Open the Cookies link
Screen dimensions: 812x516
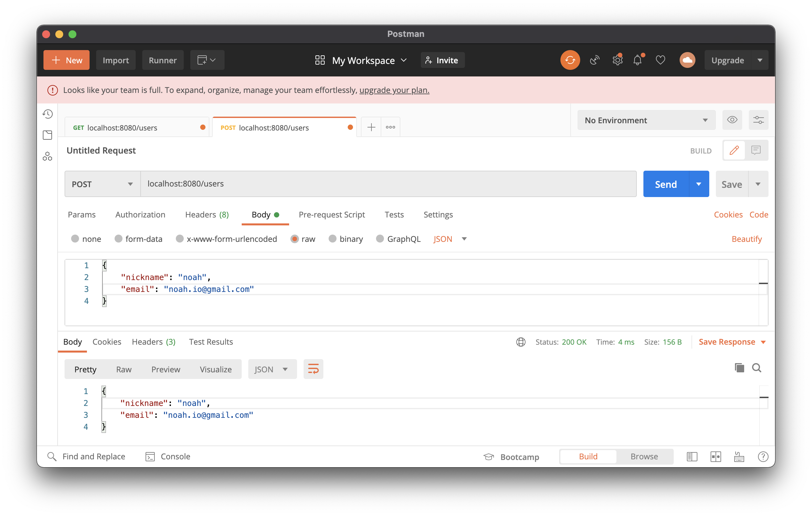[x=728, y=215]
